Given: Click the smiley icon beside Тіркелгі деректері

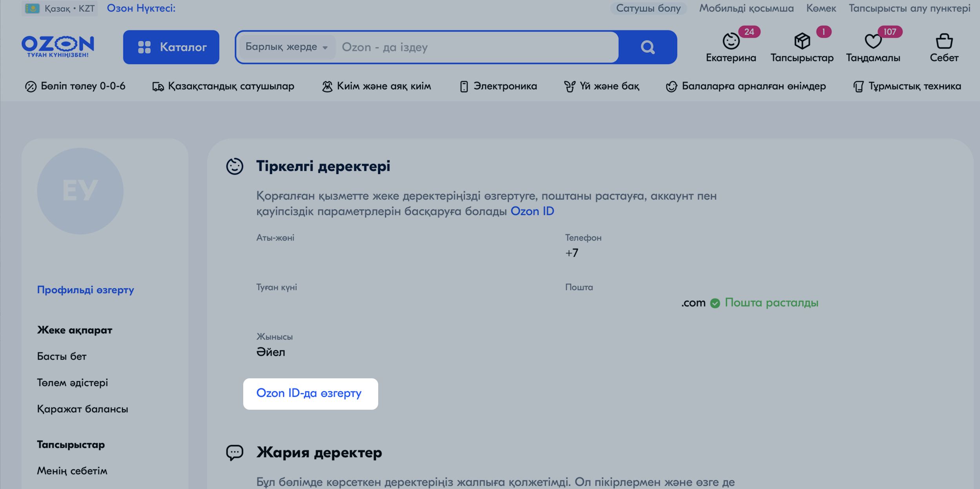Looking at the screenshot, I should coord(235,166).
